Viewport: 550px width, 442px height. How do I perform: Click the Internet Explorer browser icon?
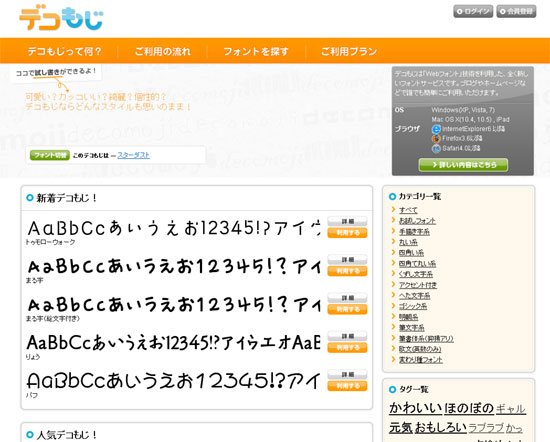point(436,129)
